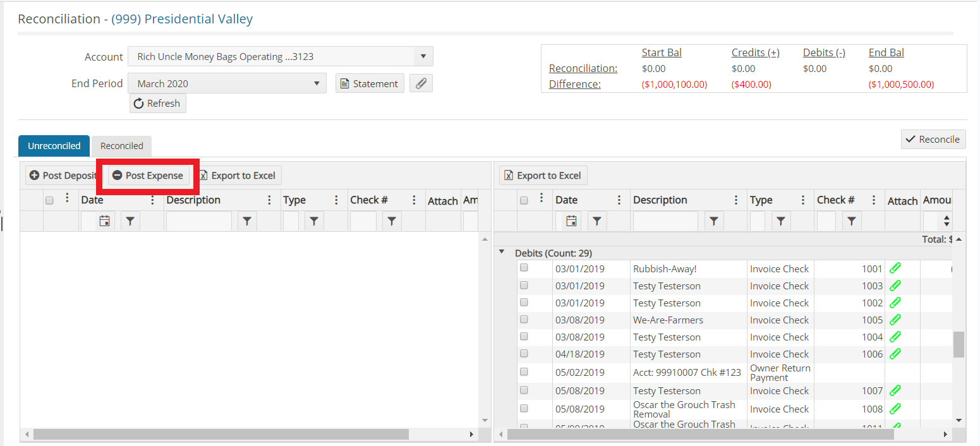Check the row checkbox for check 1003

524,285
